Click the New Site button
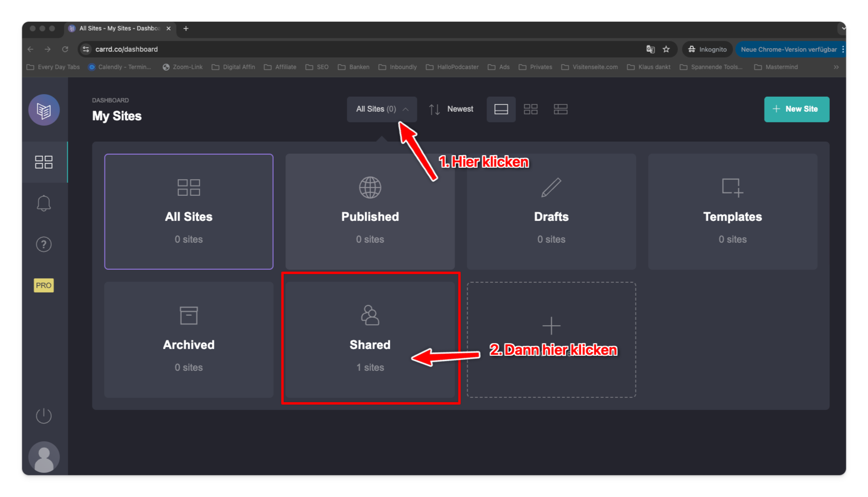868x497 pixels. tap(796, 109)
